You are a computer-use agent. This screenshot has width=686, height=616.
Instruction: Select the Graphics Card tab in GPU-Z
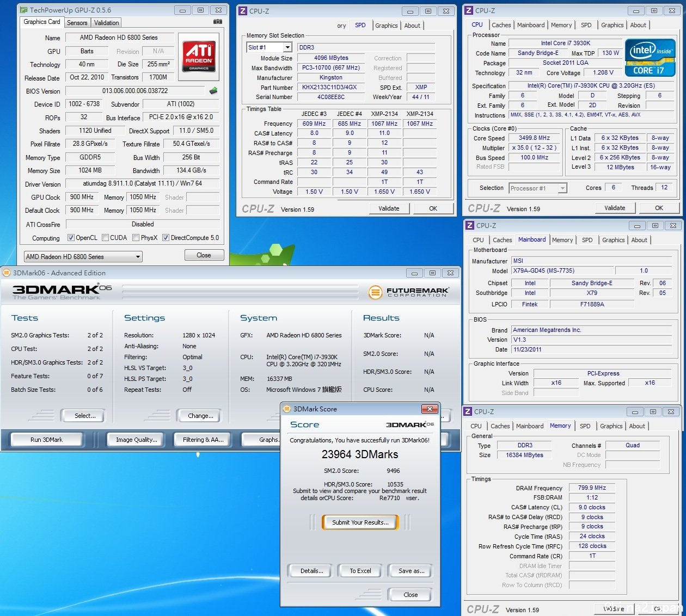click(x=42, y=22)
